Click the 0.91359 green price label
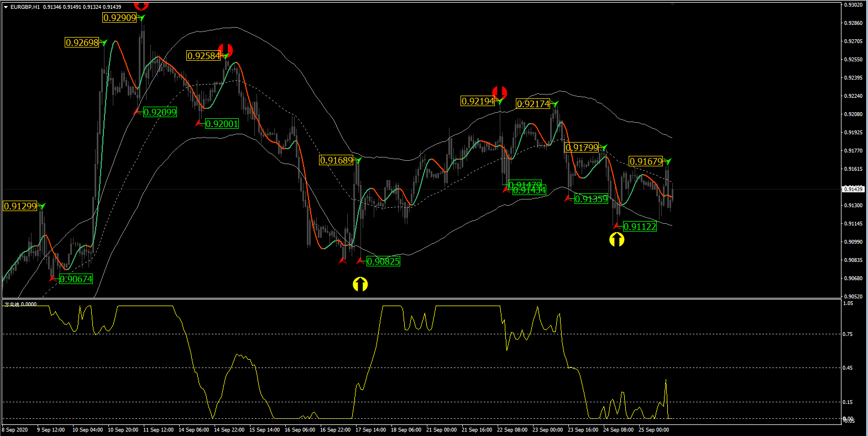 pos(591,199)
